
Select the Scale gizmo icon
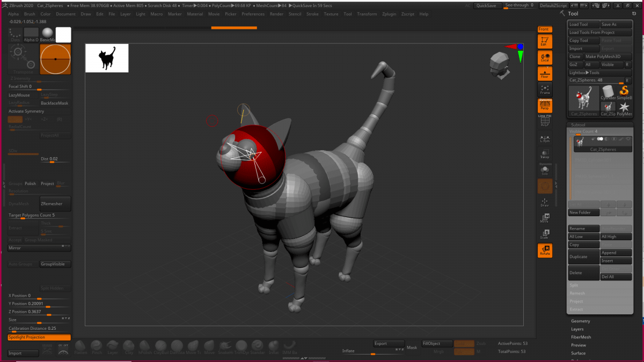545,234
